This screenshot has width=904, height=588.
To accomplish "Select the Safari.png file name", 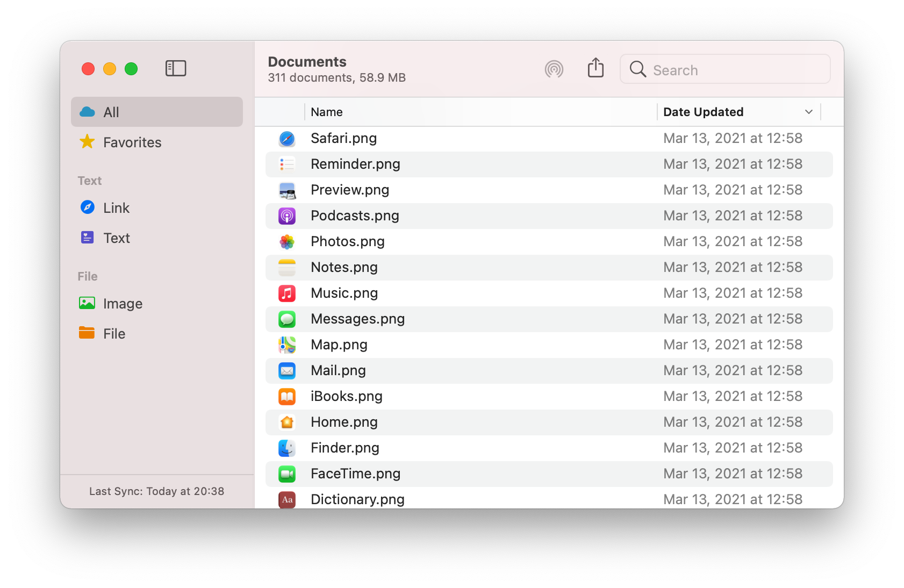I will pyautogui.click(x=343, y=139).
